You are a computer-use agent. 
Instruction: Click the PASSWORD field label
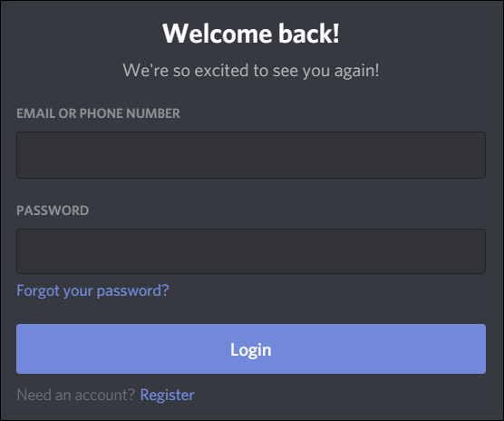pos(53,210)
